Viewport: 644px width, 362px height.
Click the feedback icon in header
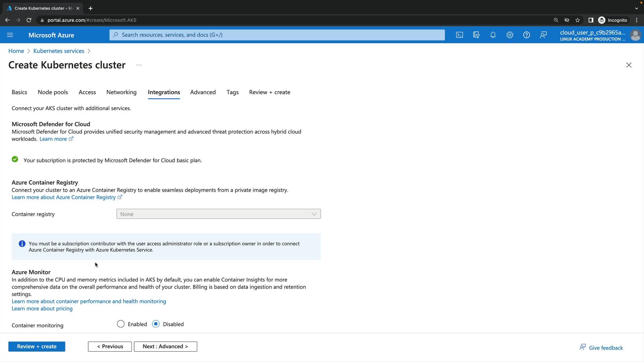[x=543, y=35]
